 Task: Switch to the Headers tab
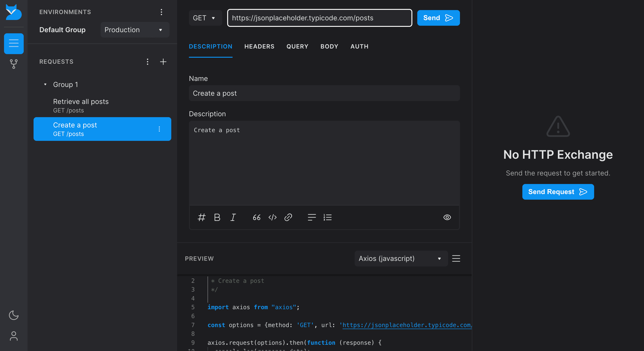tap(259, 47)
